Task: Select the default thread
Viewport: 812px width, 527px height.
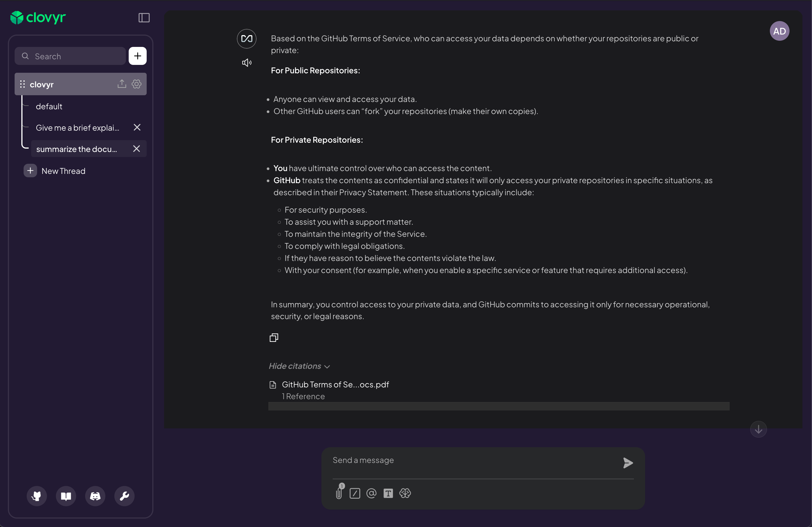Action: [49, 106]
